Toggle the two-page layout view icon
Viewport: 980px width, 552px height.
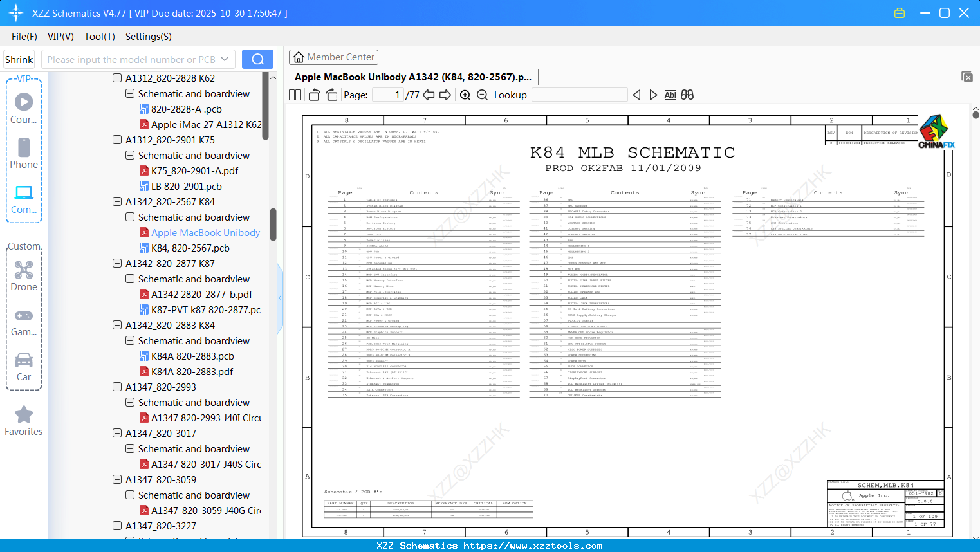tap(295, 95)
